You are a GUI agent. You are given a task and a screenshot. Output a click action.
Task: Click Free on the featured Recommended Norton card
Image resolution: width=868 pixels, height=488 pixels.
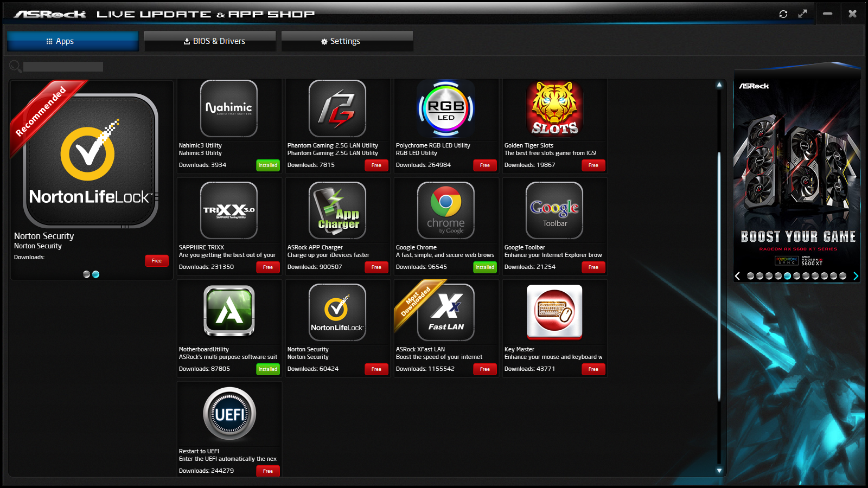click(x=157, y=261)
